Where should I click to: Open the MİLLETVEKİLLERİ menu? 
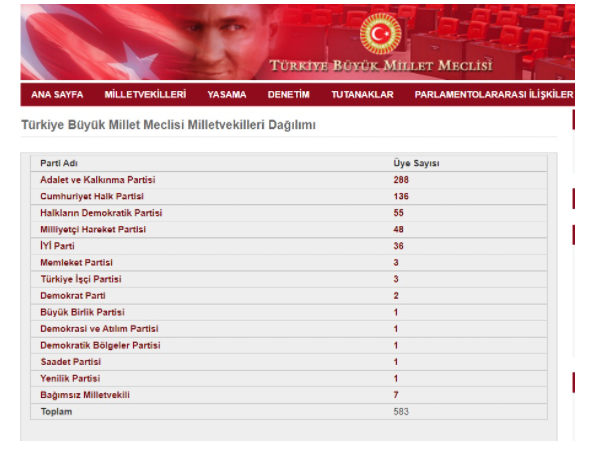coord(145,94)
